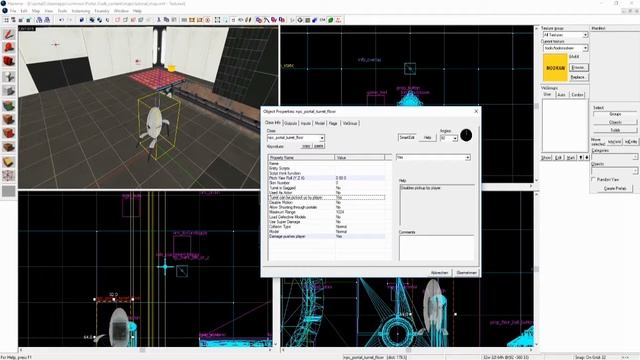The image size is (640, 360).
Task: Click the toWorld button
Action: [614, 142]
